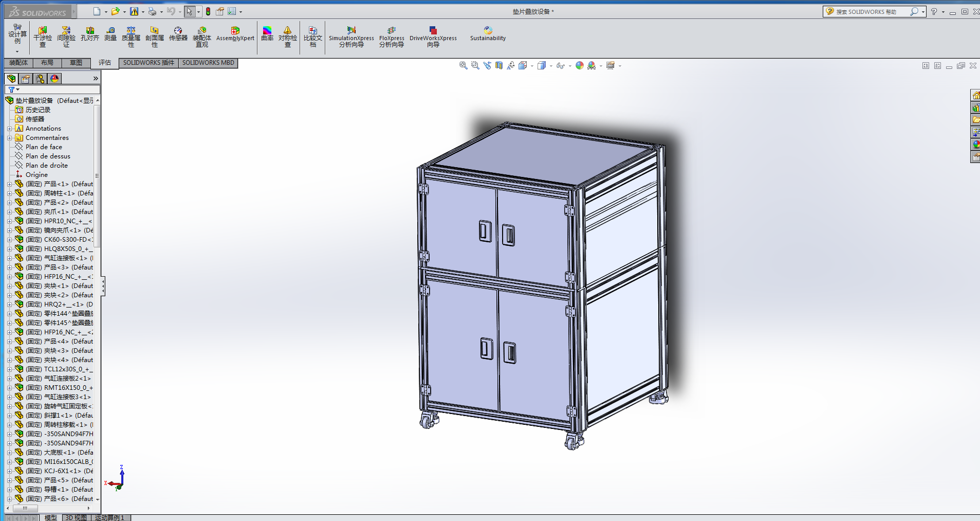Open the PropertyManager panel tab icon
Image resolution: width=980 pixels, height=521 pixels.
coord(26,79)
